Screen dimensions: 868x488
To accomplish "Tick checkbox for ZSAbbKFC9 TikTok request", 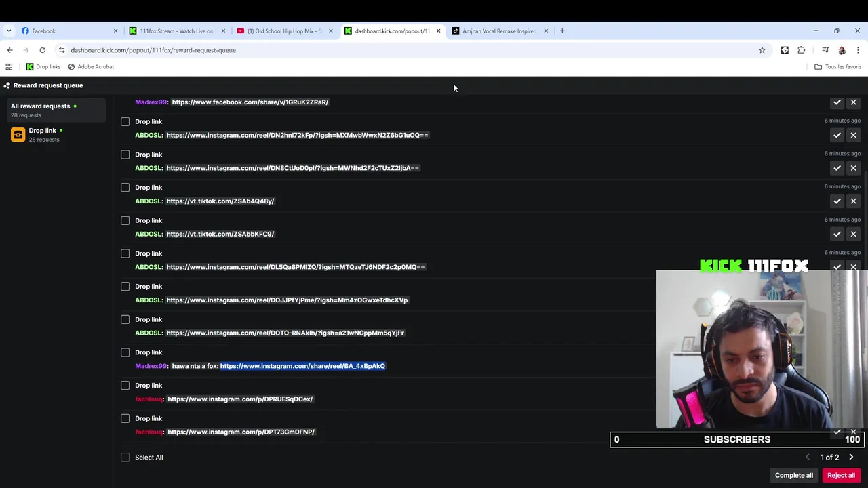I will (x=125, y=220).
